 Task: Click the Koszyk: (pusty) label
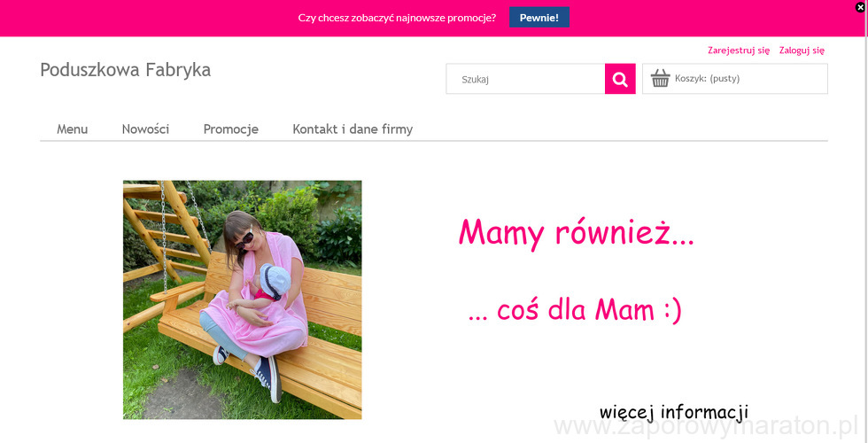(x=708, y=79)
